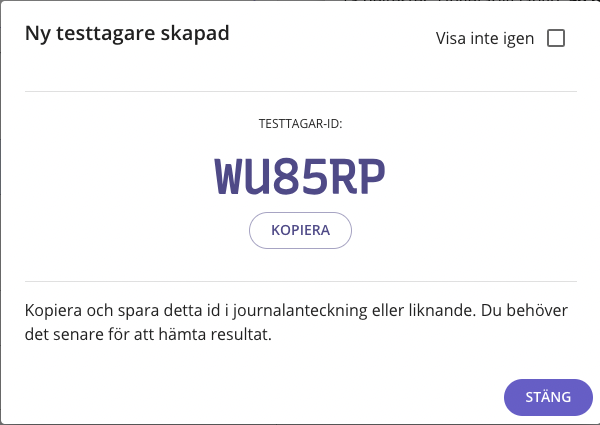Click the sentence Du behöver
The width and height of the screenshot is (600, 425).
(x=524, y=310)
